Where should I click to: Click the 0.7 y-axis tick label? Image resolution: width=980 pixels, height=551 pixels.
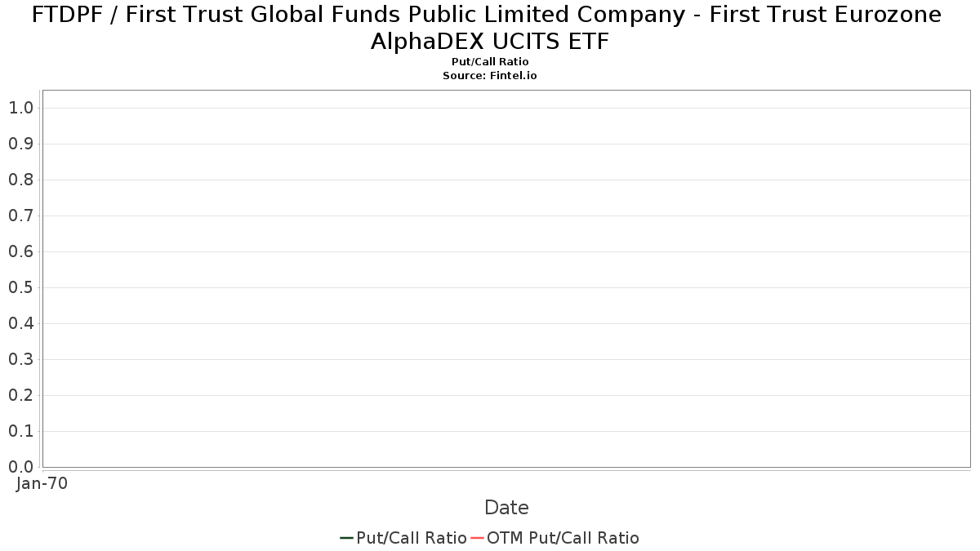click(x=21, y=216)
